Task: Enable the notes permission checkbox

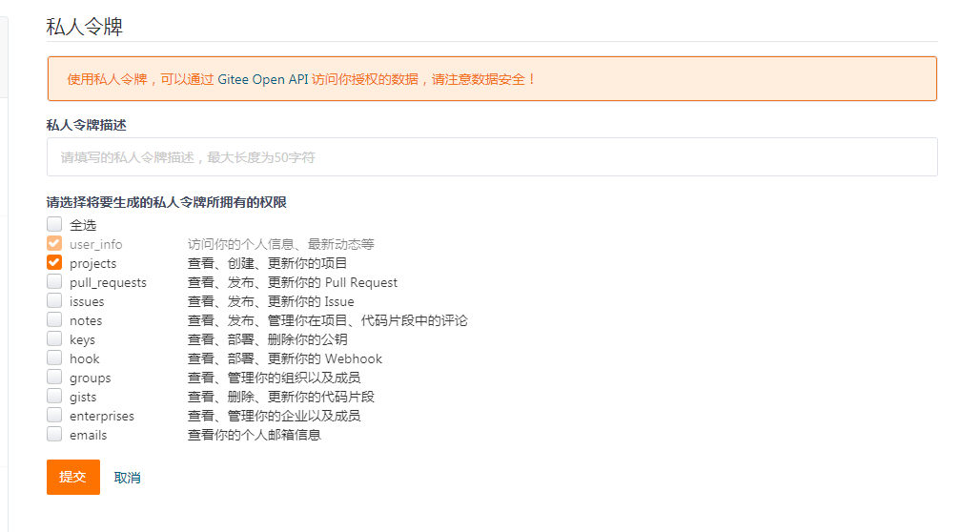Action: point(54,320)
